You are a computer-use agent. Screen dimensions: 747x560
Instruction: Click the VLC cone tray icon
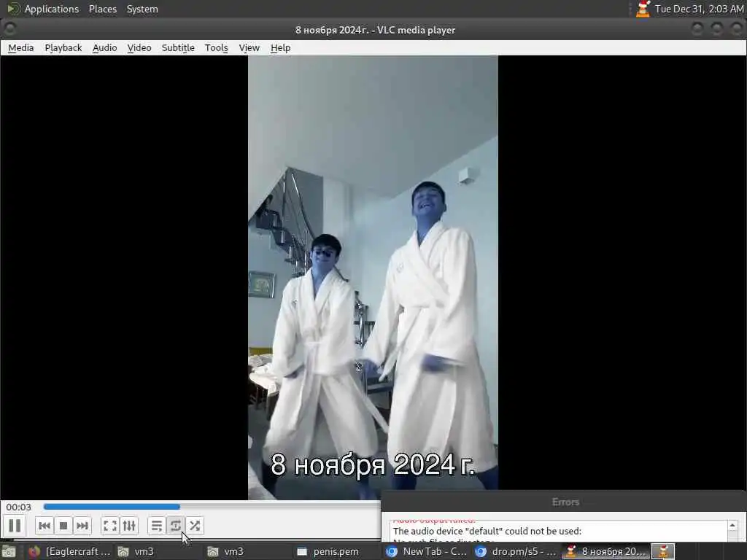click(x=643, y=9)
